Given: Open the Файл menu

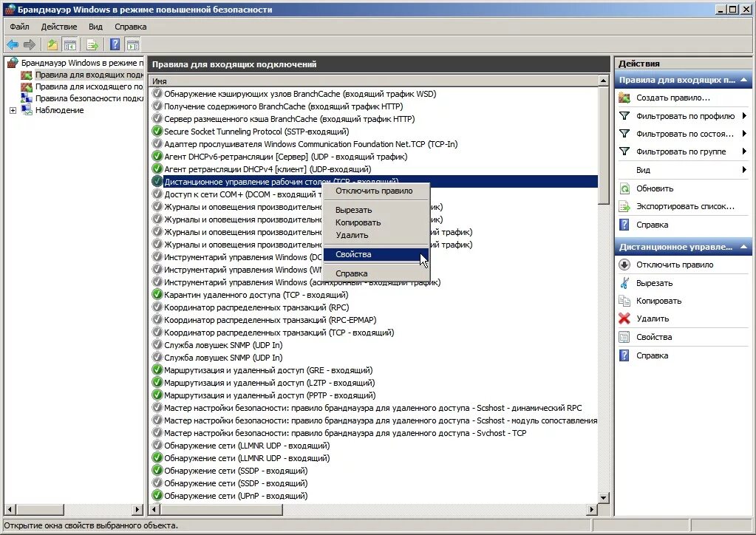Looking at the screenshot, I should tap(19, 27).
